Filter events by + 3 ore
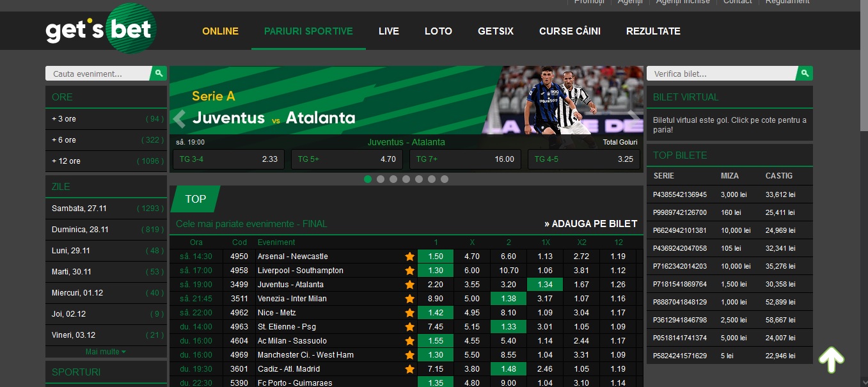The width and height of the screenshot is (868, 387). click(x=106, y=119)
